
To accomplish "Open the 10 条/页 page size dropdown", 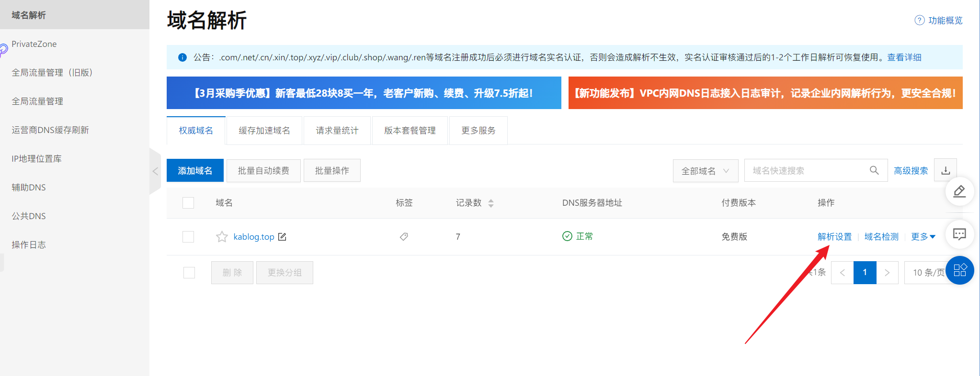I will click(927, 273).
